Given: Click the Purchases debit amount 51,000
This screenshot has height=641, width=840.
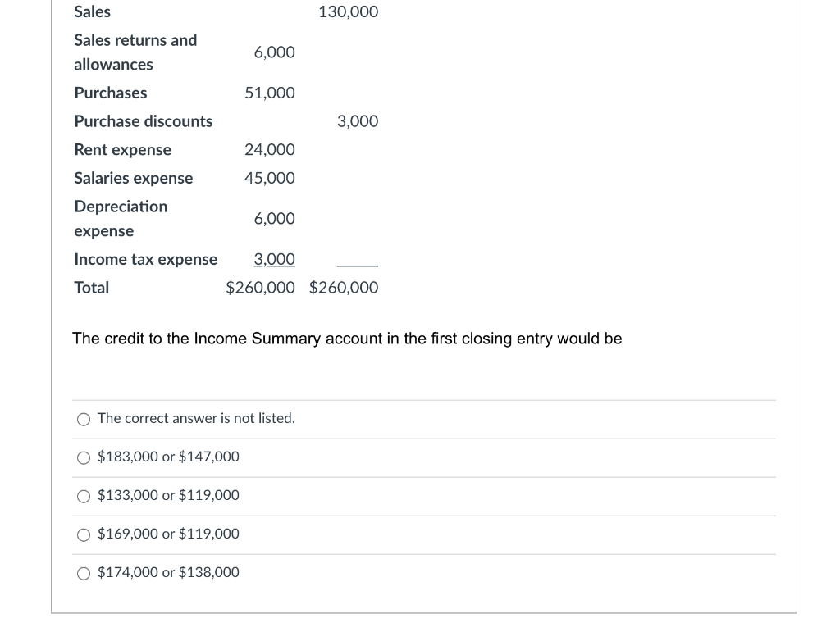Looking at the screenshot, I should (x=269, y=93).
